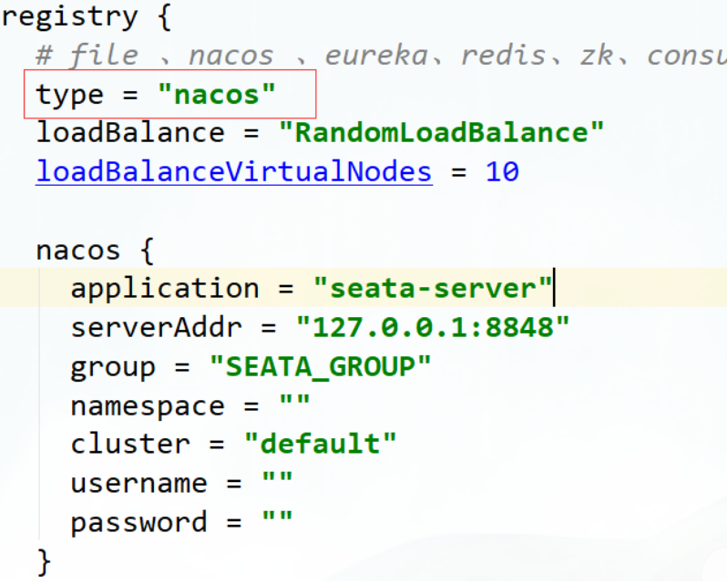Click the nacos block opening brace
Image resolution: width=728 pixels, height=584 pixels.
point(147,251)
